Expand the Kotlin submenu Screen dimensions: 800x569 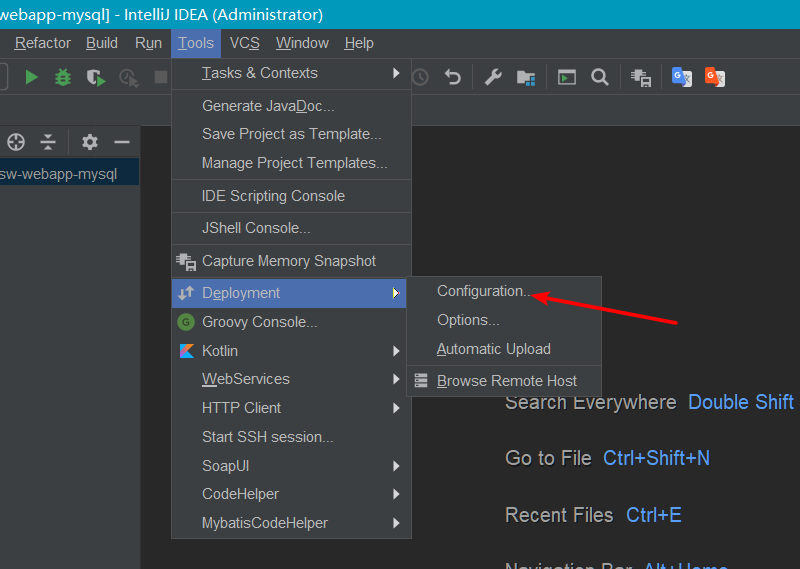click(291, 351)
